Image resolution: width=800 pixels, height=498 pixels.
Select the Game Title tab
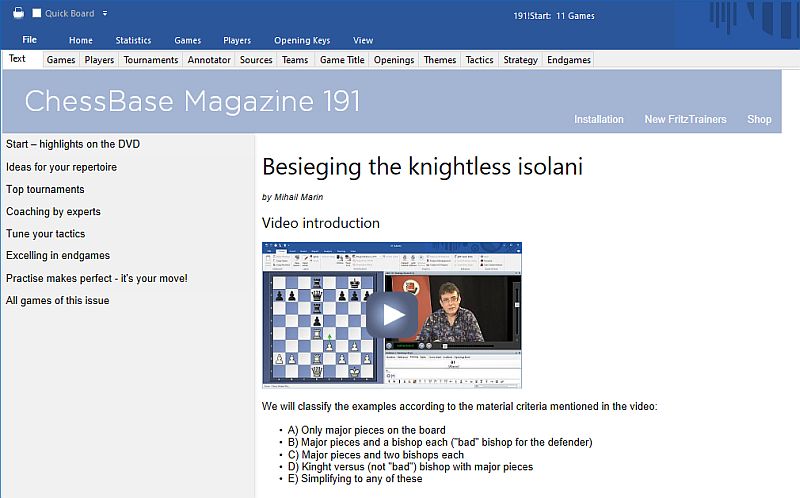(x=342, y=60)
